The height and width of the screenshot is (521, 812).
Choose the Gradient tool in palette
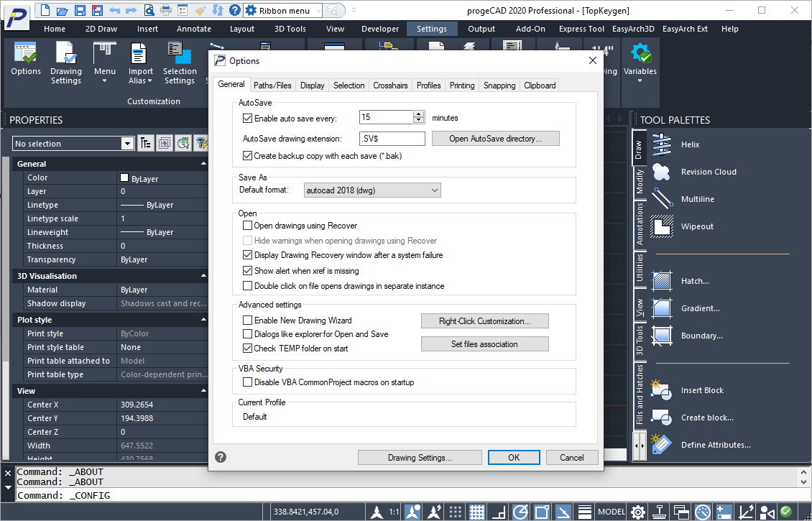click(686, 308)
